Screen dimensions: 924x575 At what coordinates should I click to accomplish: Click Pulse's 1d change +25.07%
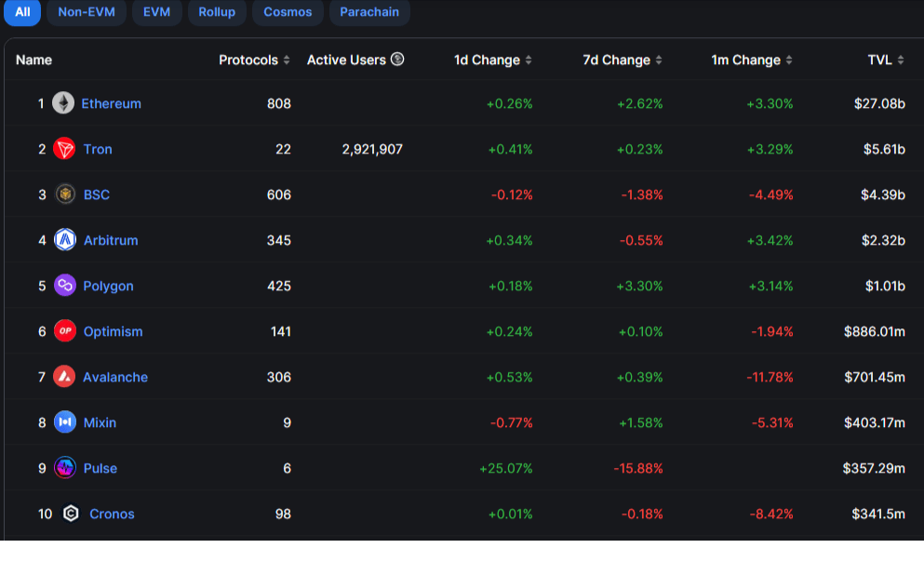505,468
